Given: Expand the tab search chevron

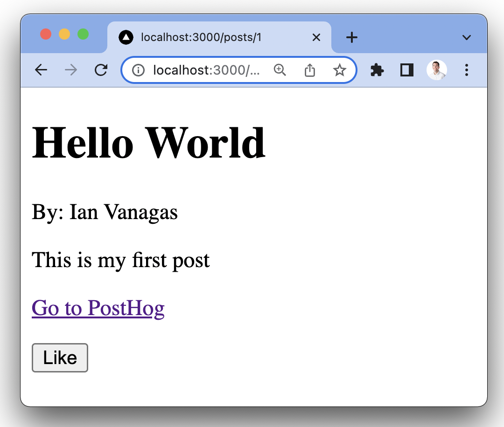Looking at the screenshot, I should click(x=467, y=38).
